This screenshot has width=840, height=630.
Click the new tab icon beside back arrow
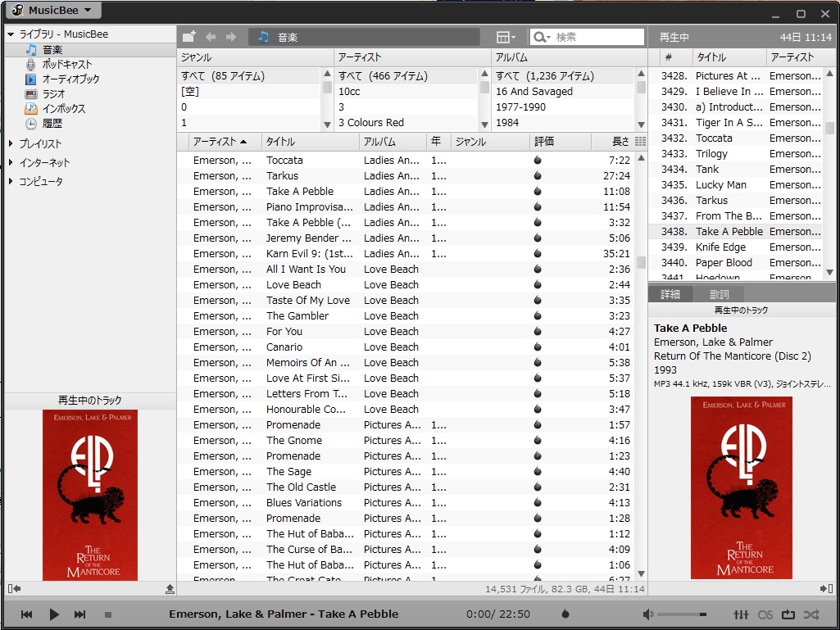[x=189, y=36]
